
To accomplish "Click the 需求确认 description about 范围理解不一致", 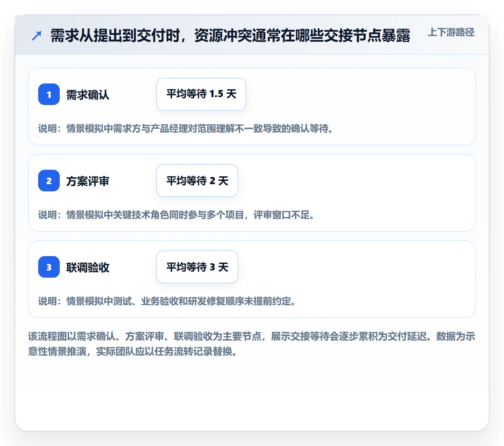I will click(x=185, y=128).
